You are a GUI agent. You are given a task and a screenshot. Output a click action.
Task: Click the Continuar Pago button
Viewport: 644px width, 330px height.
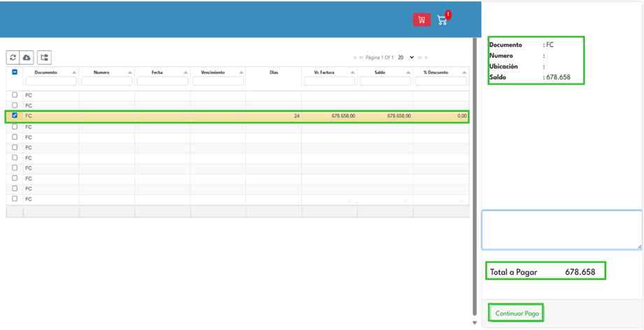517,313
